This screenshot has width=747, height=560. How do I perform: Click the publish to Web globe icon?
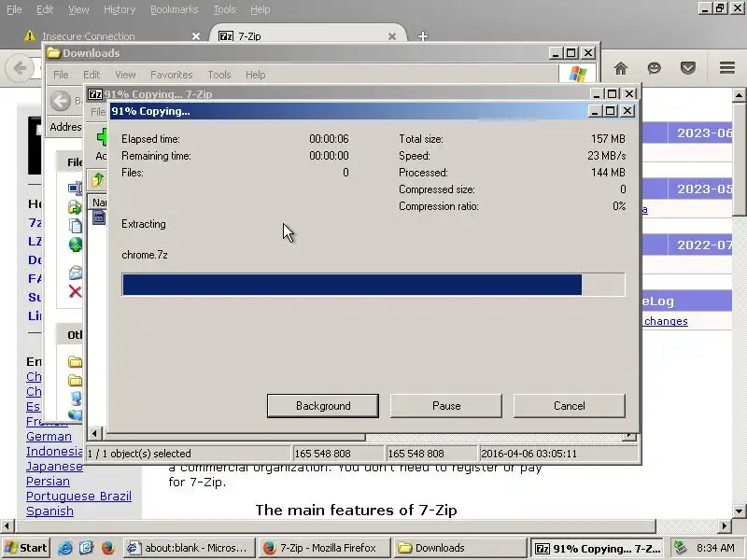pos(76,245)
